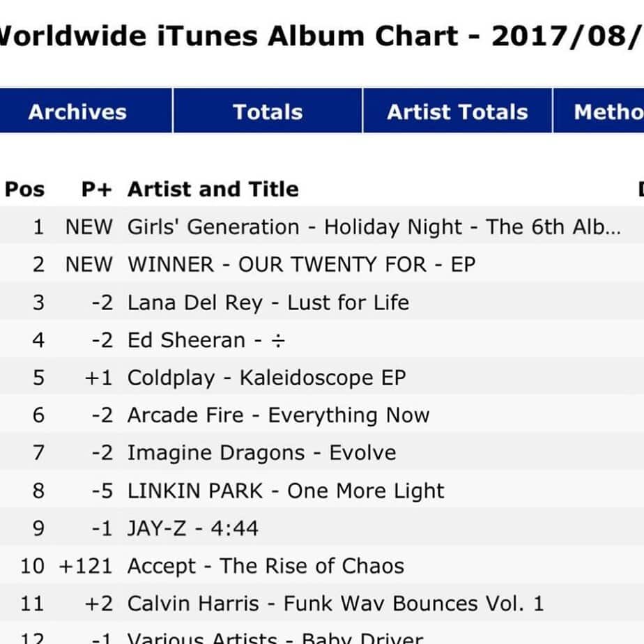Select the Ed Sheeran ÷ album row
This screenshot has width=644, height=644.
tap(206, 340)
